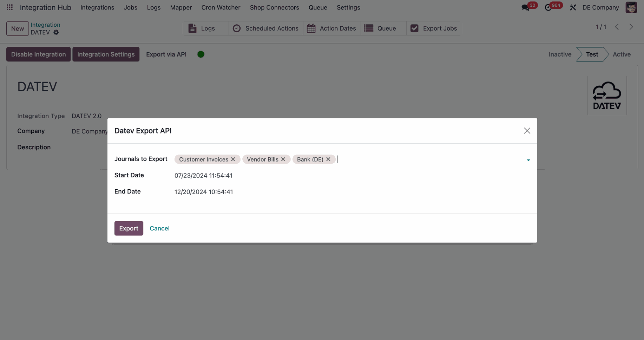Click the green status indicator dot
The height and width of the screenshot is (340, 644).
pyautogui.click(x=201, y=54)
